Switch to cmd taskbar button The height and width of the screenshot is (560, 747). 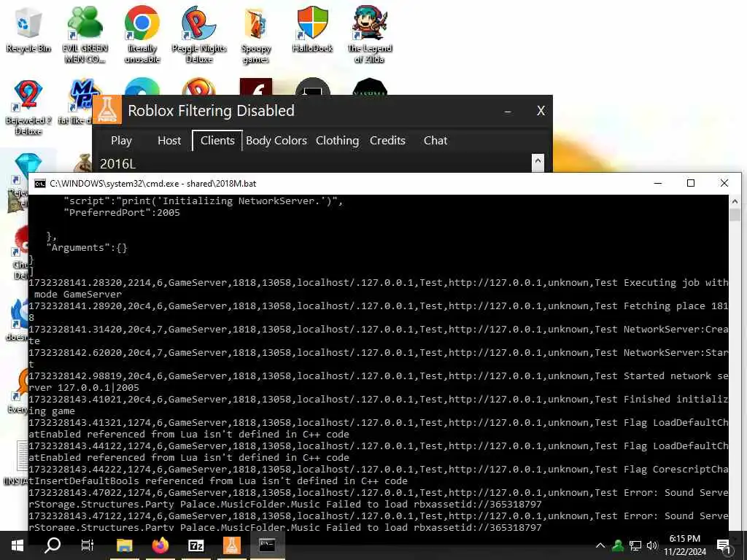pos(267,545)
